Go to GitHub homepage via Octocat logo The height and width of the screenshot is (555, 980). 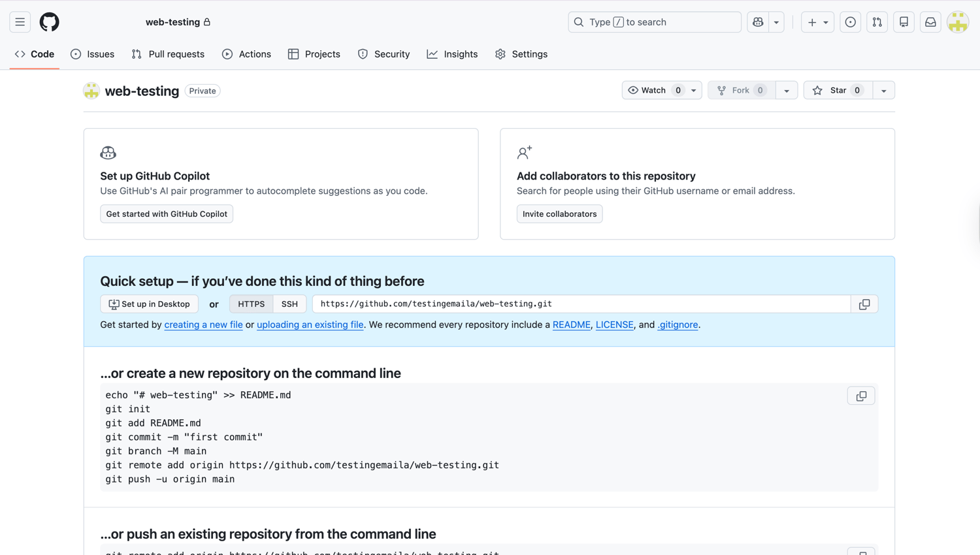[50, 22]
